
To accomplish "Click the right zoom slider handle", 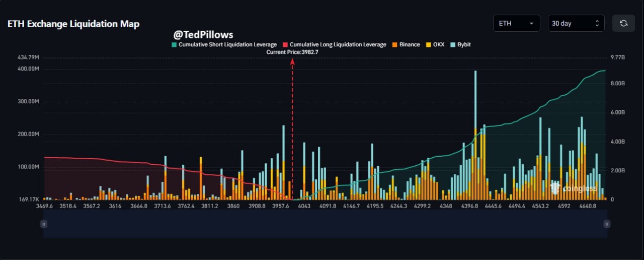I will click(x=607, y=224).
